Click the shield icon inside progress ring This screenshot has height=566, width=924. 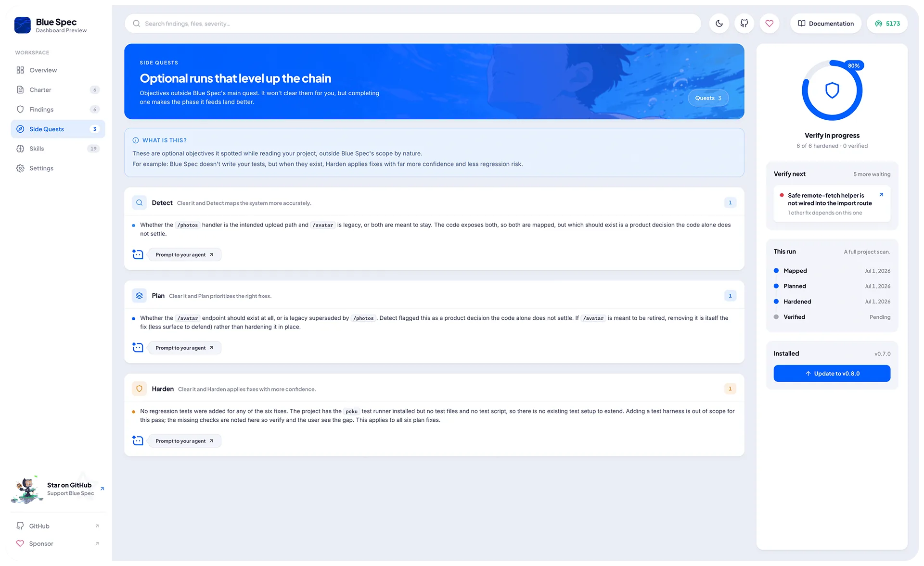click(x=832, y=90)
